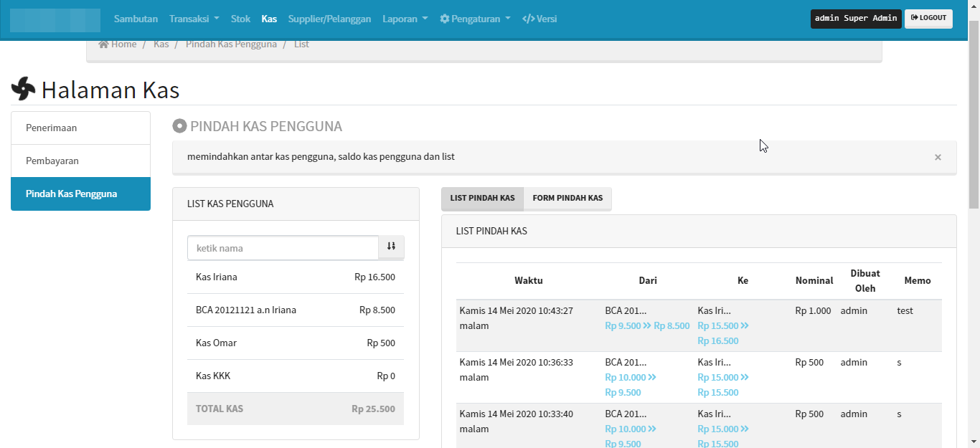Click the Home icon in breadcrumb
980x448 pixels.
104,44
